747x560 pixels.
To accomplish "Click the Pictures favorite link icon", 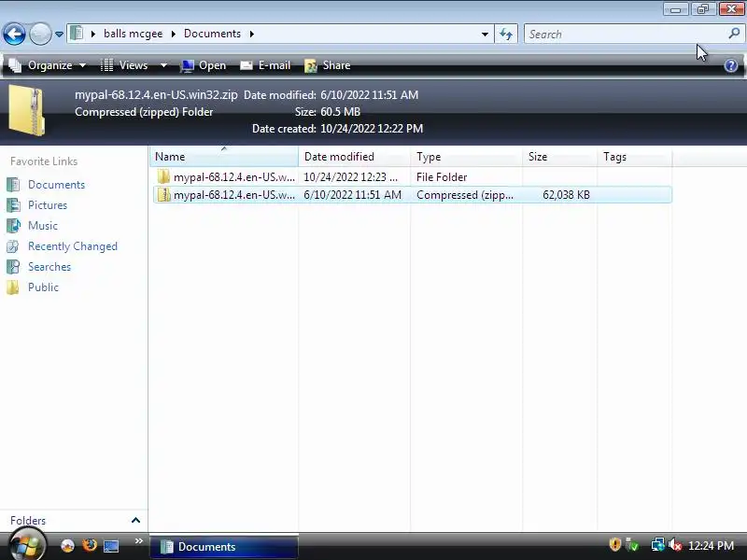I will click(13, 205).
